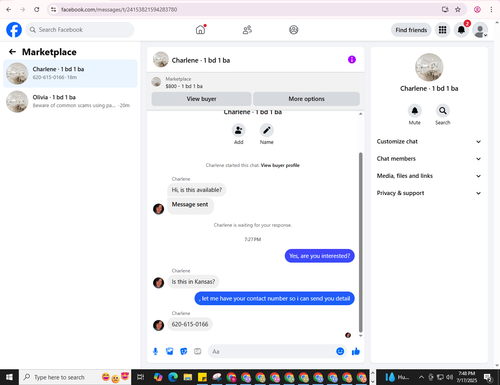Click the 'Message sent' bubble

(190, 205)
